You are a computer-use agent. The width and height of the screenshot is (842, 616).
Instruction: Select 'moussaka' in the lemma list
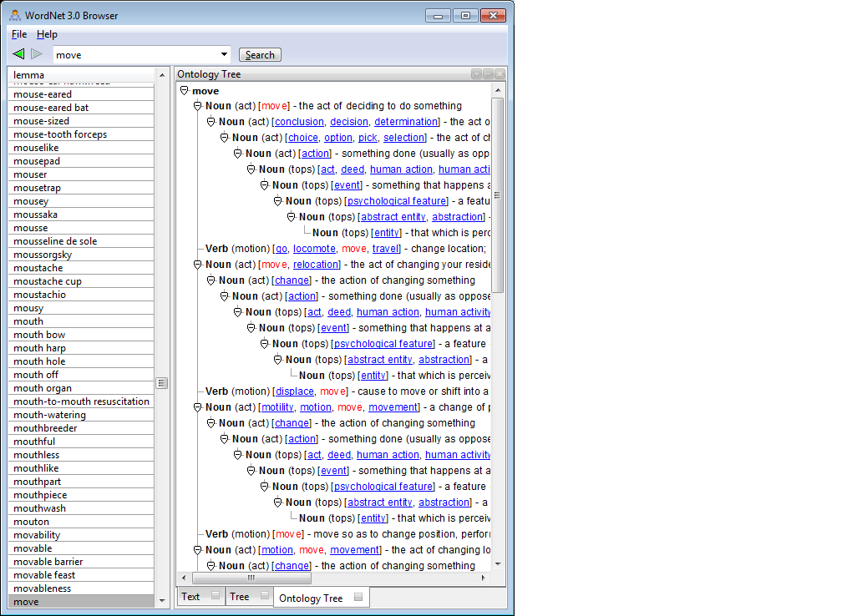tap(81, 214)
